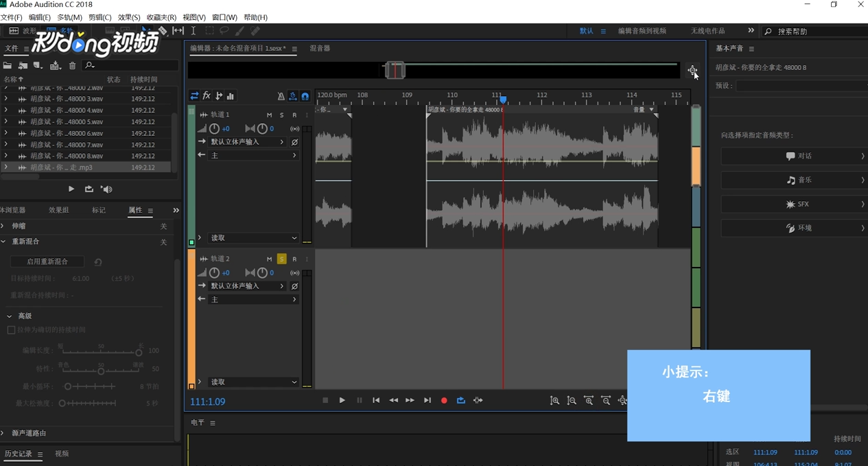Switch to the 混音器 tab
The width and height of the screenshot is (868, 466).
click(320, 49)
